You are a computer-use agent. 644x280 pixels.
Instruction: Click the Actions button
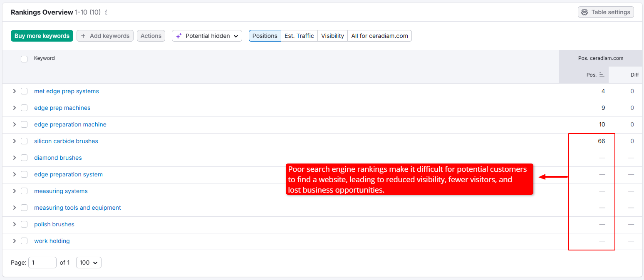(x=151, y=36)
